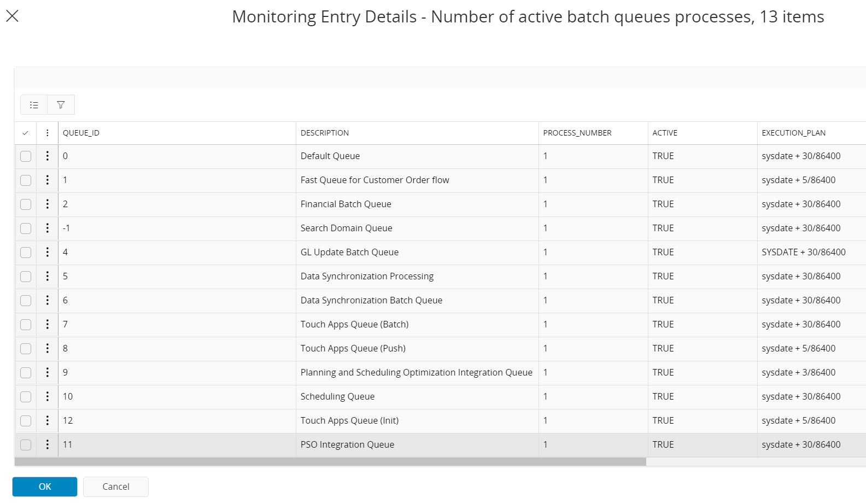Viewport: 866px width, 504px height.
Task: Open column header three-dot menu
Action: (x=48, y=133)
